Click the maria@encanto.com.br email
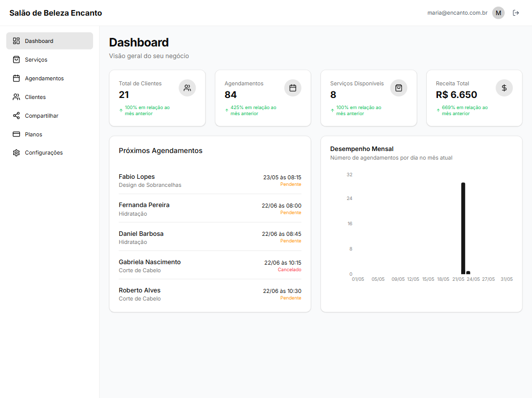The image size is (532, 398). pos(457,13)
